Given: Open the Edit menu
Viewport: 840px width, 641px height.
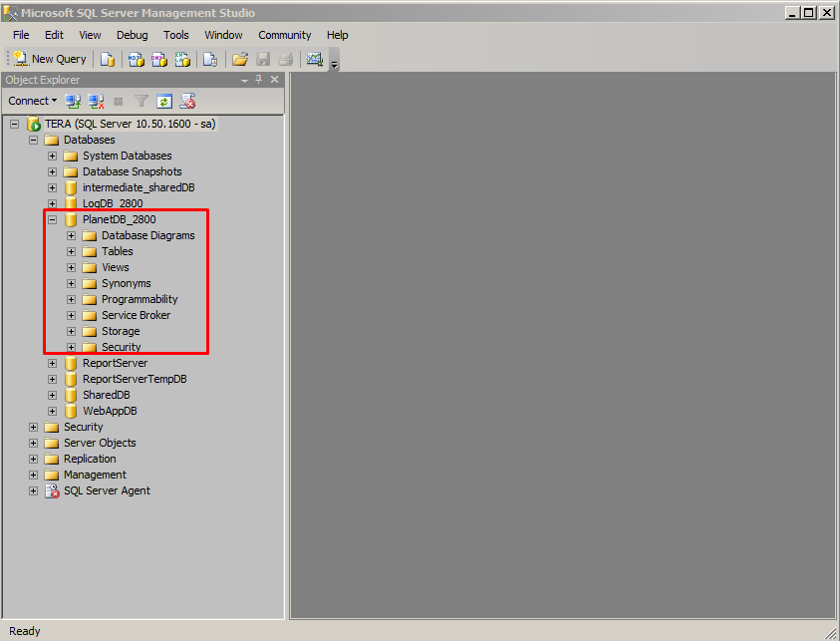Looking at the screenshot, I should 54,35.
